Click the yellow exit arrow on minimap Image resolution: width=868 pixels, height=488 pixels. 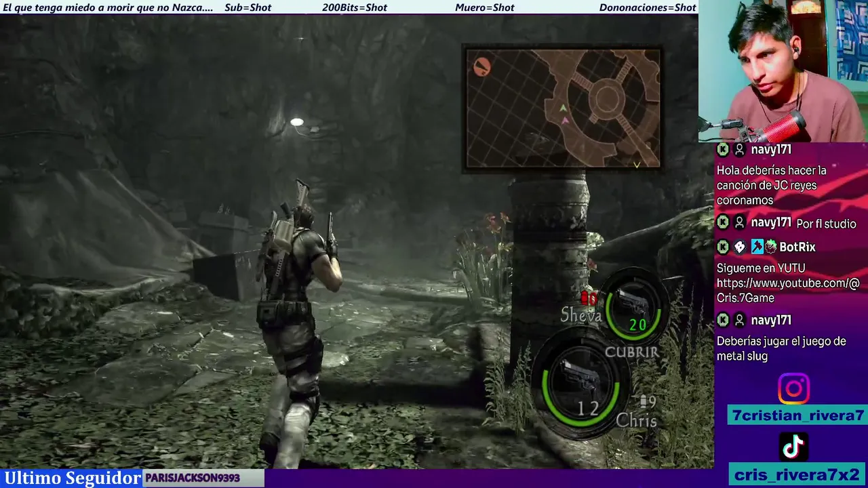(x=637, y=165)
